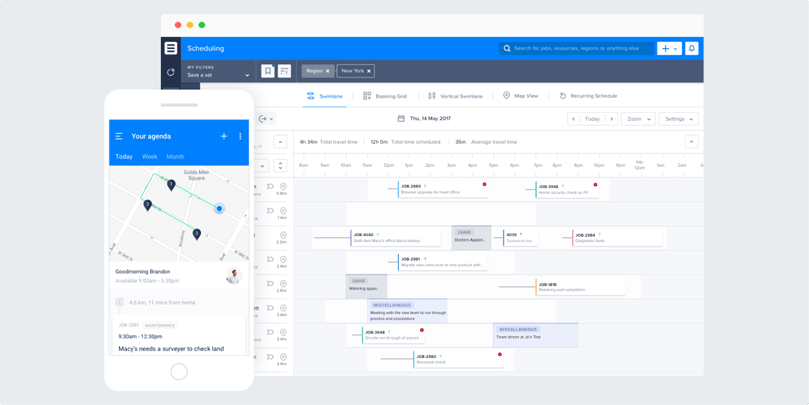Select the Today tab on the phone agenda
The image size is (809, 405).
coord(124,157)
